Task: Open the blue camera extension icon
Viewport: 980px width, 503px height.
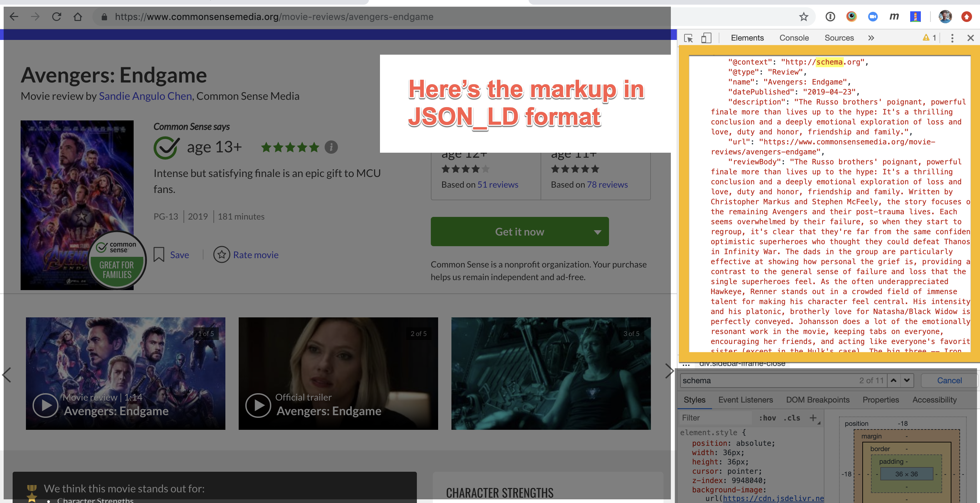Action: [x=873, y=17]
